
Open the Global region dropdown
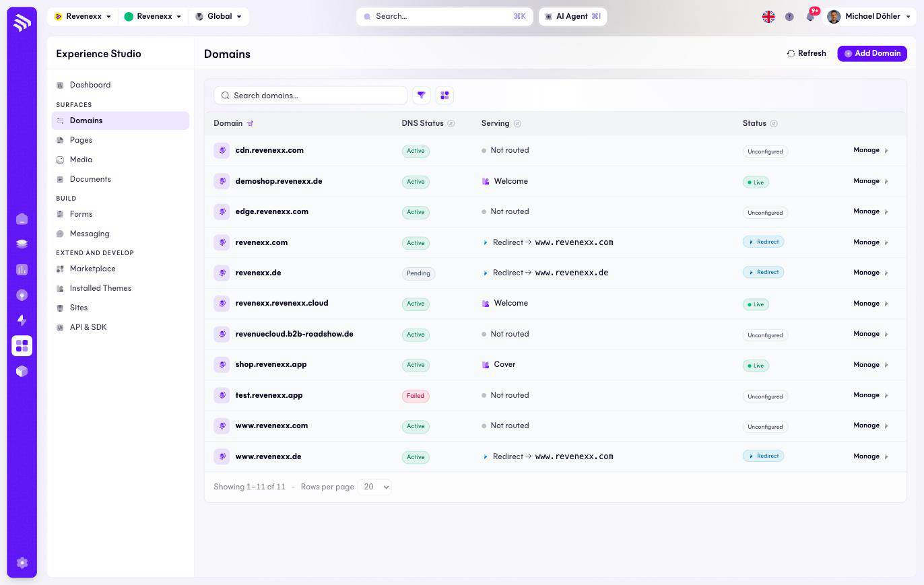tap(218, 16)
